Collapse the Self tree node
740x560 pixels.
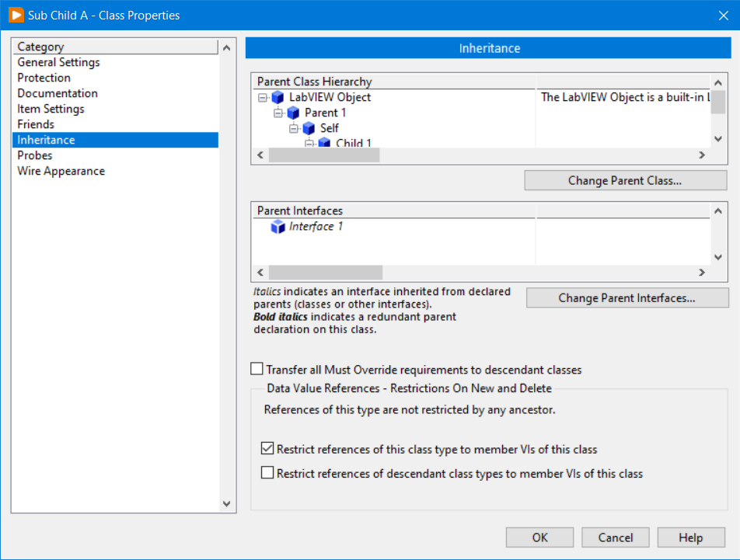[294, 129]
